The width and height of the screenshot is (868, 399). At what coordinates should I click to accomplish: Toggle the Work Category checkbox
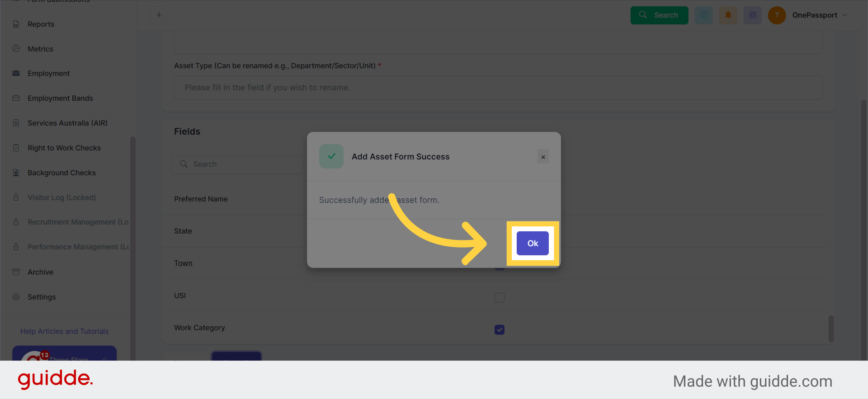coord(499,330)
